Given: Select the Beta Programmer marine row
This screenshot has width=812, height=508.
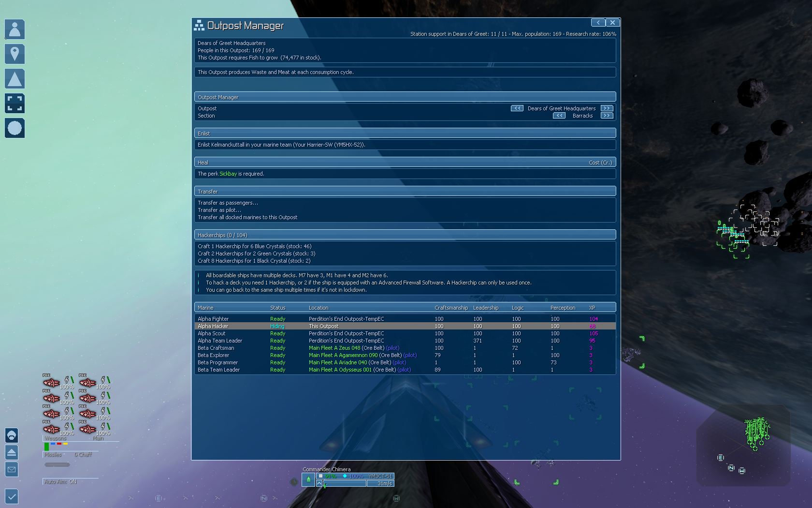Looking at the screenshot, I should [405, 362].
